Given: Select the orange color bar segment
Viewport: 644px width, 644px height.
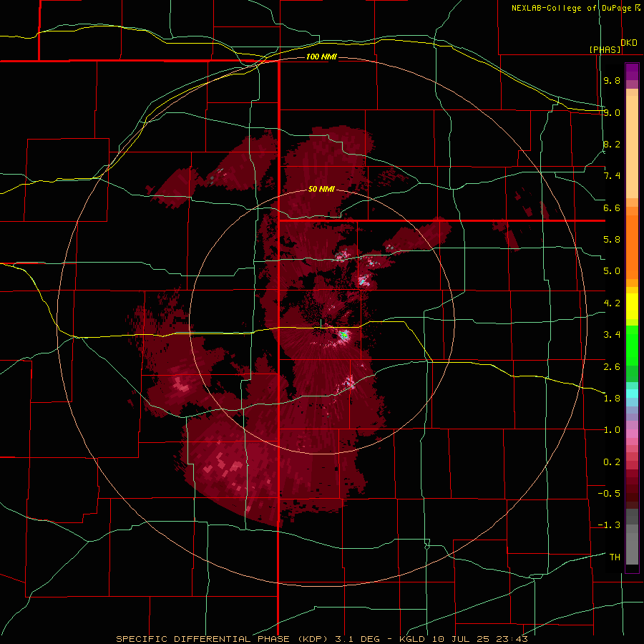Looking at the screenshot, I should point(632,248).
